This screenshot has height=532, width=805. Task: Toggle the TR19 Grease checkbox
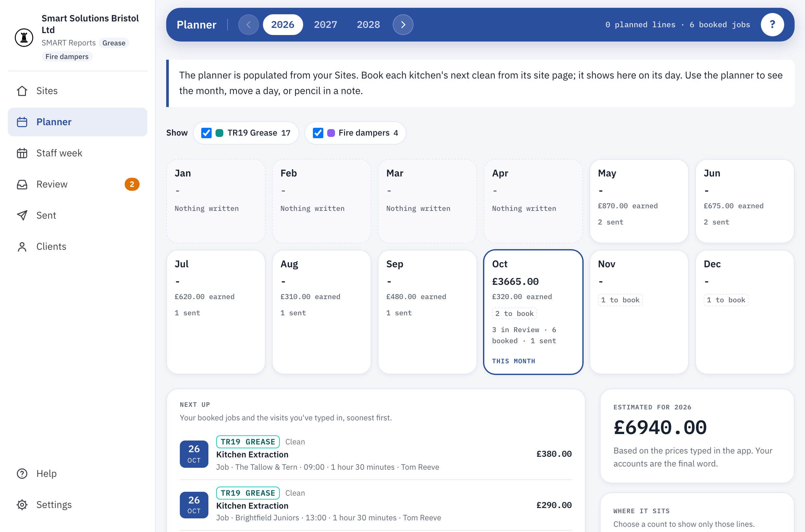click(x=206, y=133)
